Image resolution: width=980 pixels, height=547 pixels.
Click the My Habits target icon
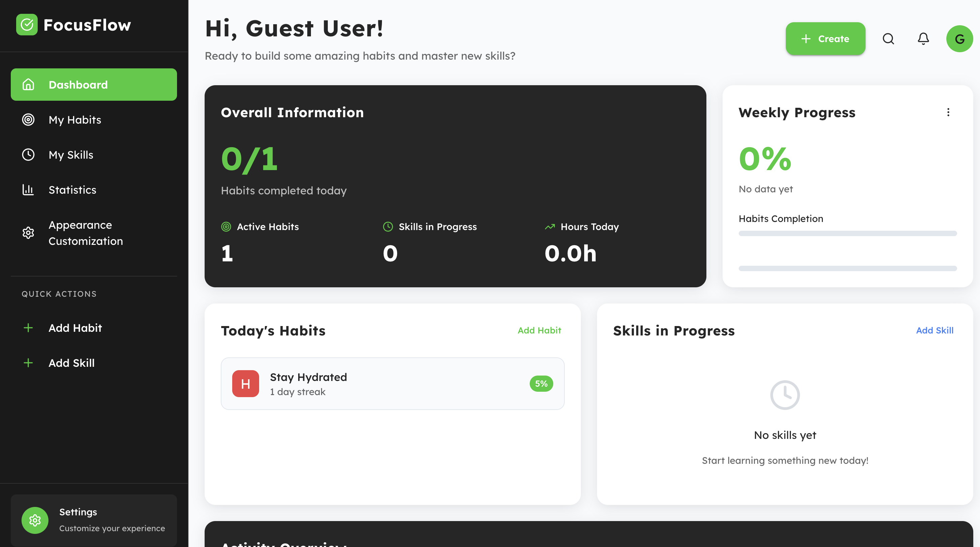tap(28, 120)
